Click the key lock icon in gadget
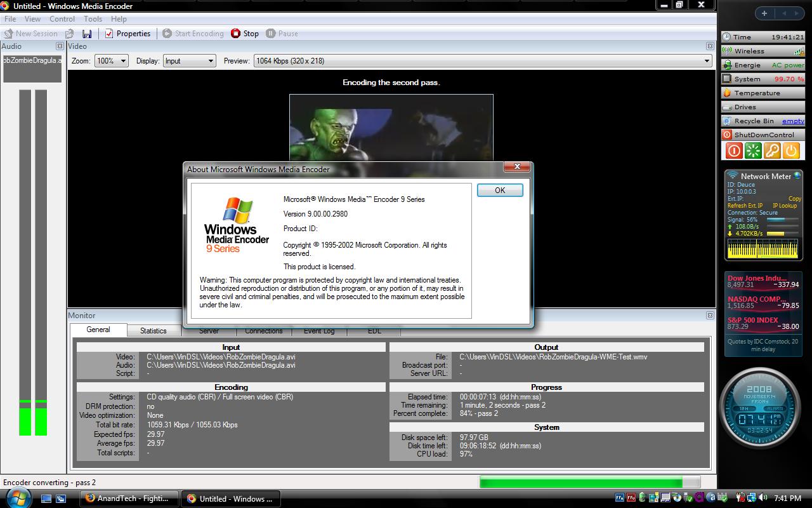 pos(772,150)
